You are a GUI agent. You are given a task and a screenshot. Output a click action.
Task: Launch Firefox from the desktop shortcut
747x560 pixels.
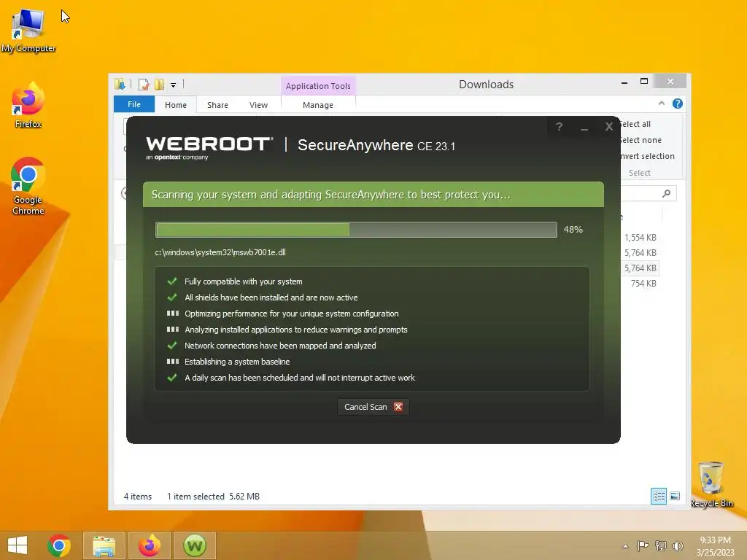[x=28, y=105]
